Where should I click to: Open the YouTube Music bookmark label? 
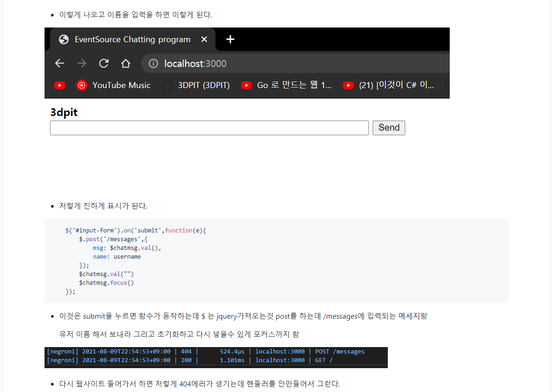[x=122, y=85]
